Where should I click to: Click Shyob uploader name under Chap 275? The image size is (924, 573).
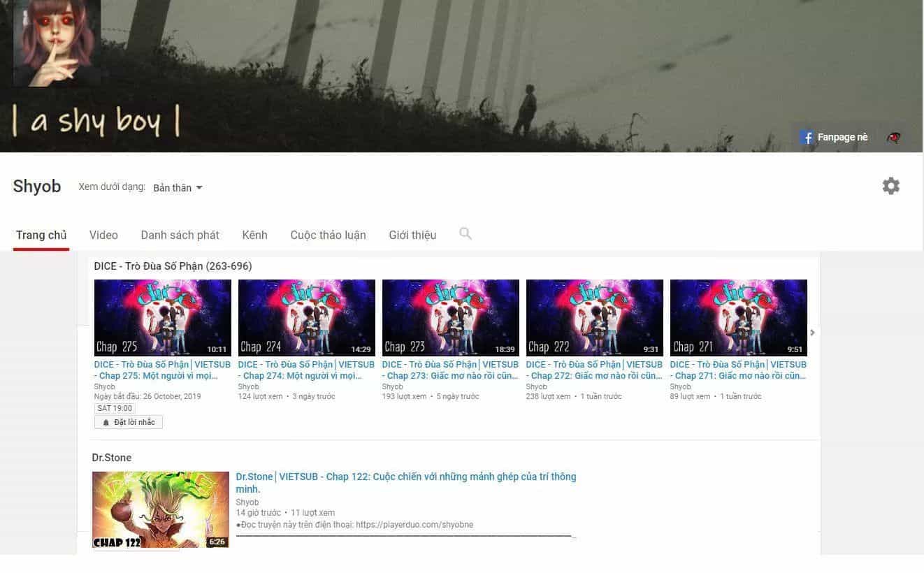click(104, 386)
